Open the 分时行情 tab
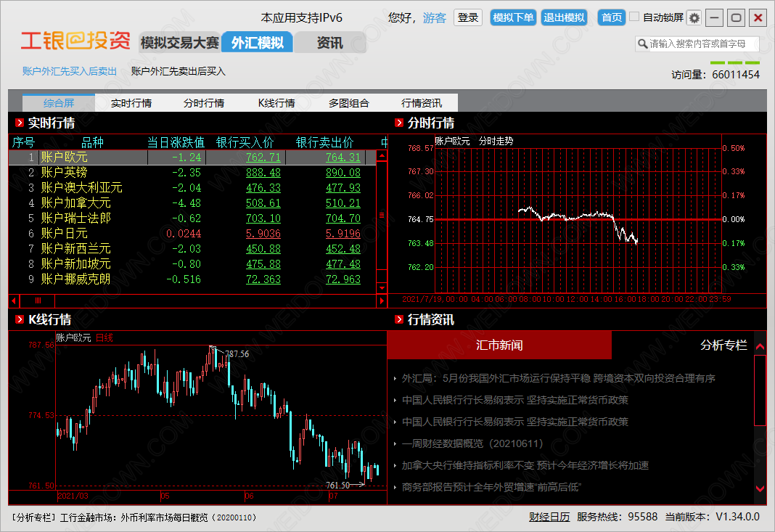This screenshot has height=532, width=775. (204, 103)
